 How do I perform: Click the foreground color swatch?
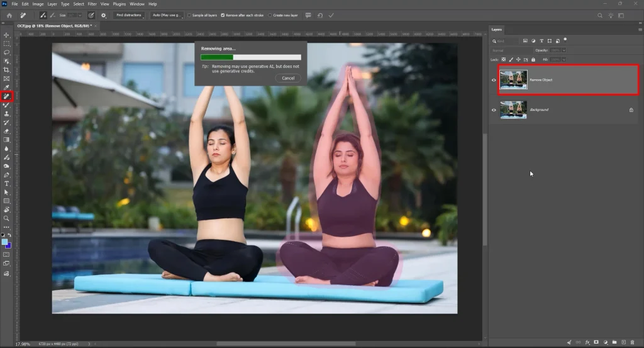4,242
